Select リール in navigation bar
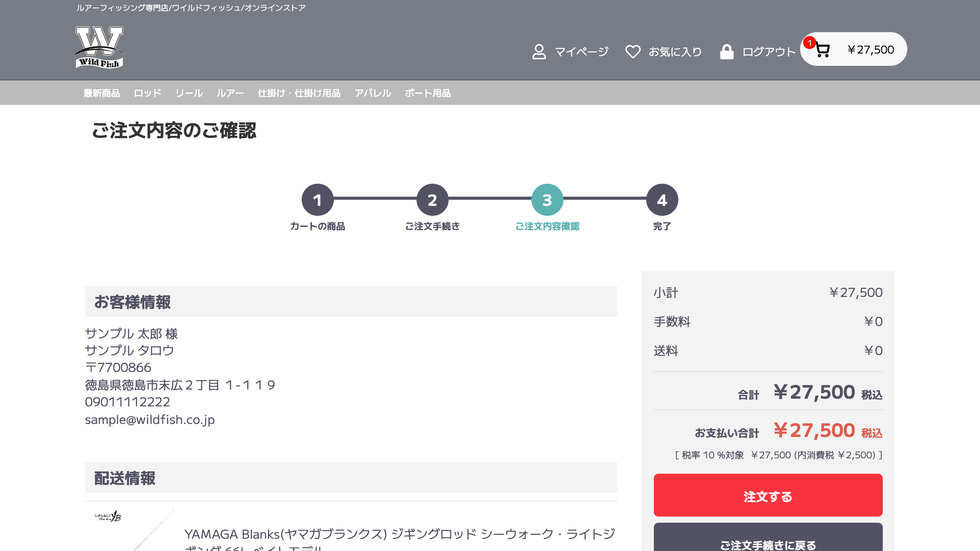This screenshot has height=551, width=980. coord(189,93)
